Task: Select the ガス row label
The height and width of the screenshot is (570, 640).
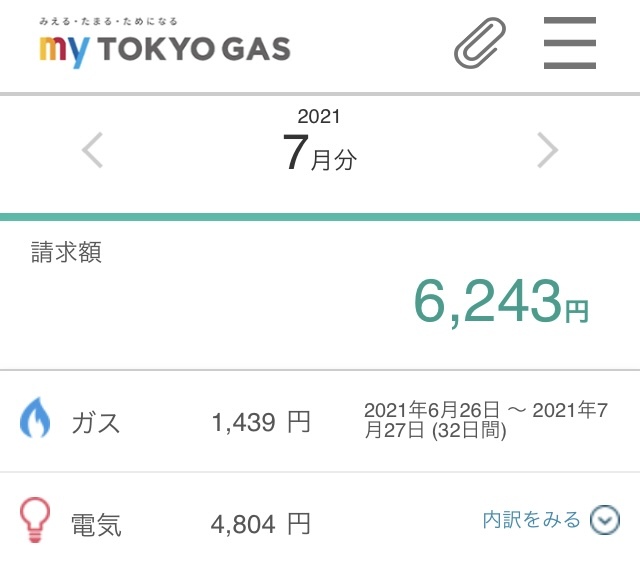Action: (96, 423)
